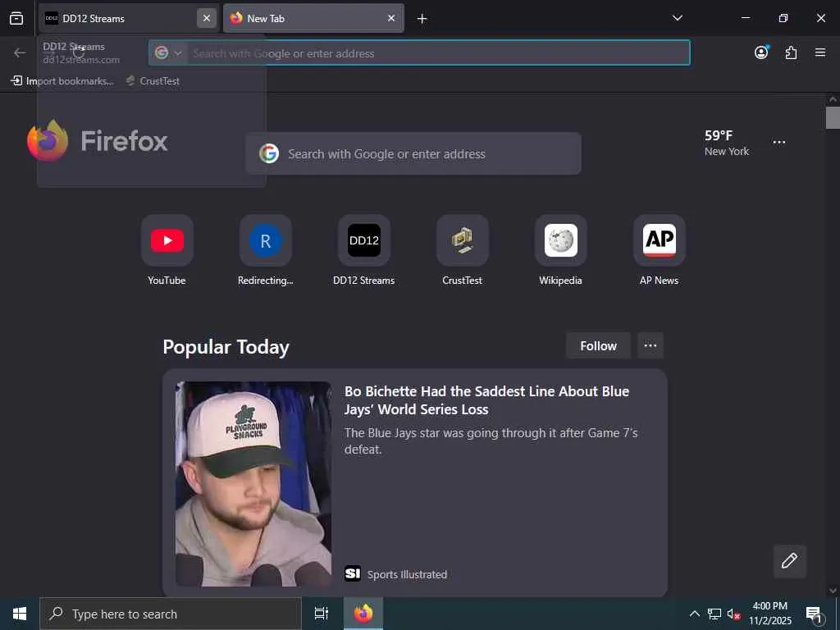Click the network tray icon
This screenshot has width=840, height=630.
[x=714, y=614]
